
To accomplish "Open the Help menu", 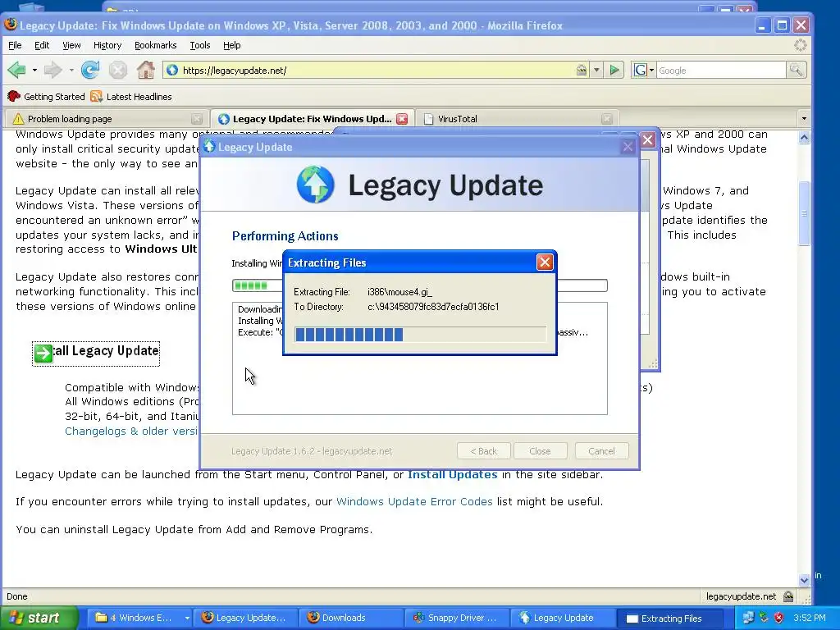I will click(231, 46).
